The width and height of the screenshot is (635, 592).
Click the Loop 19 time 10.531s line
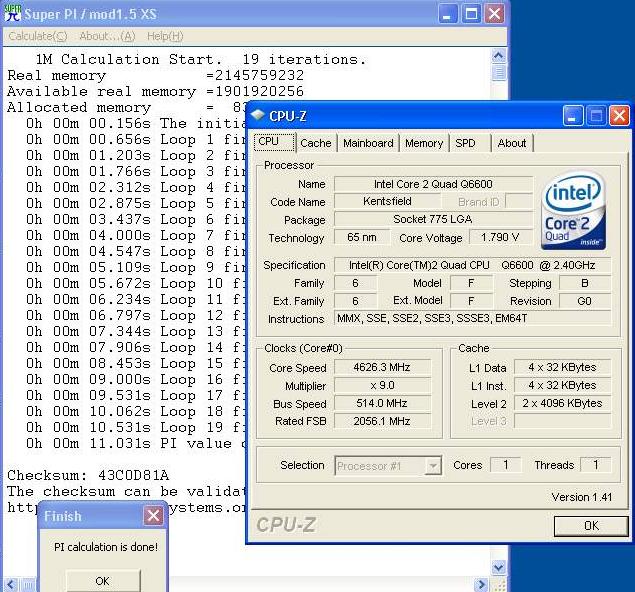pyautogui.click(x=136, y=427)
